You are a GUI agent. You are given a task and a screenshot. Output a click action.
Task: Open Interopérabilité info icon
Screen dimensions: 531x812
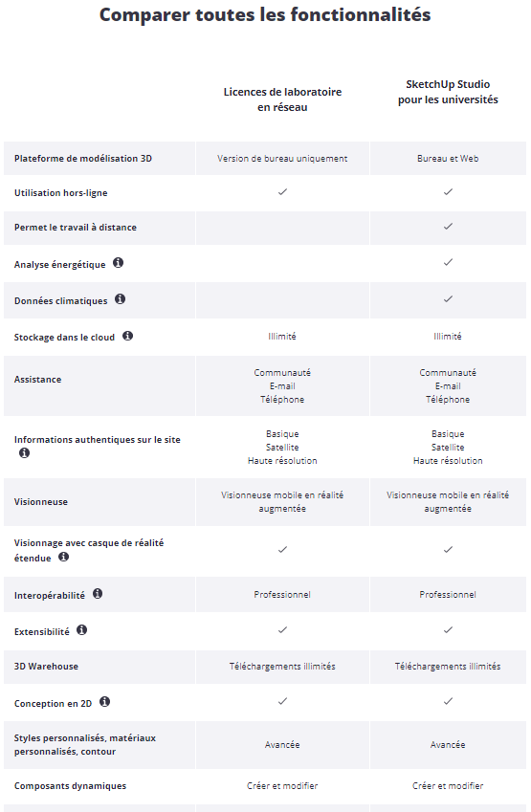click(98, 594)
